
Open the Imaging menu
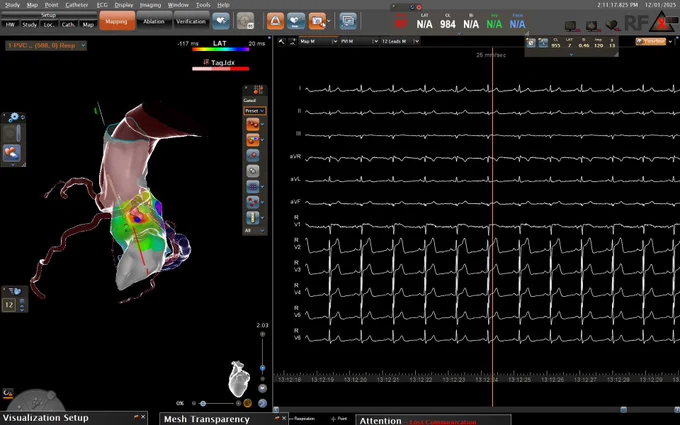[150, 5]
